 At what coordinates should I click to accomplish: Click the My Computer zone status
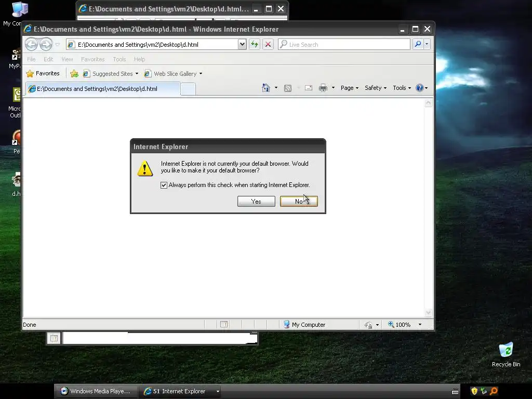pos(304,325)
